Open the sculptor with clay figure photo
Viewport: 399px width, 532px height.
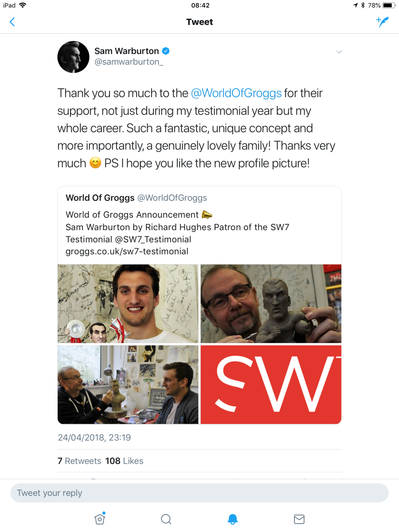(271, 304)
